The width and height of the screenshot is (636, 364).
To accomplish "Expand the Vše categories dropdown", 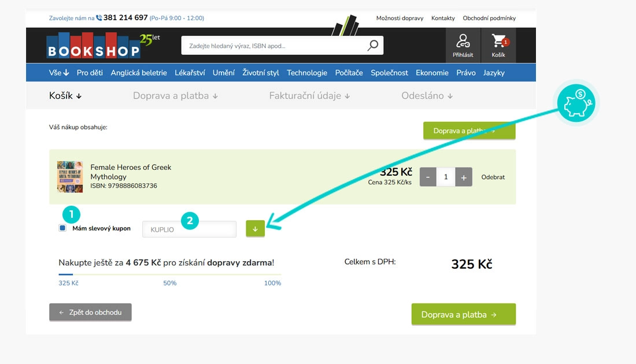I will point(59,73).
